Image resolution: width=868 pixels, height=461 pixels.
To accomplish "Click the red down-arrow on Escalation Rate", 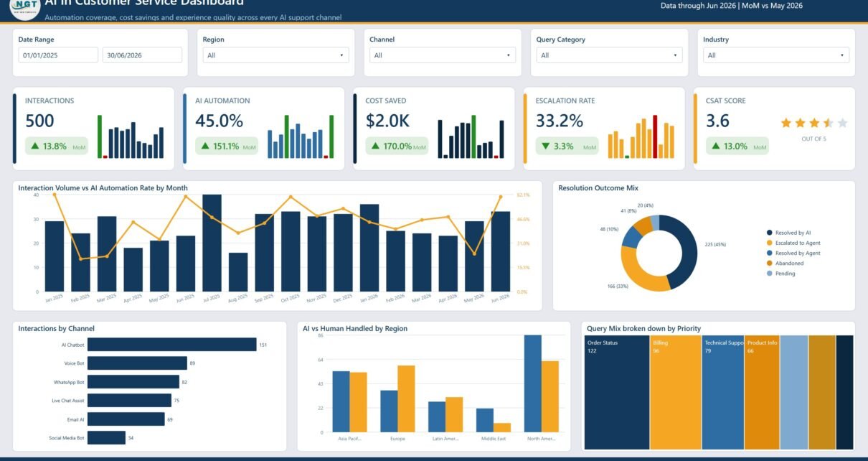I will (x=546, y=146).
